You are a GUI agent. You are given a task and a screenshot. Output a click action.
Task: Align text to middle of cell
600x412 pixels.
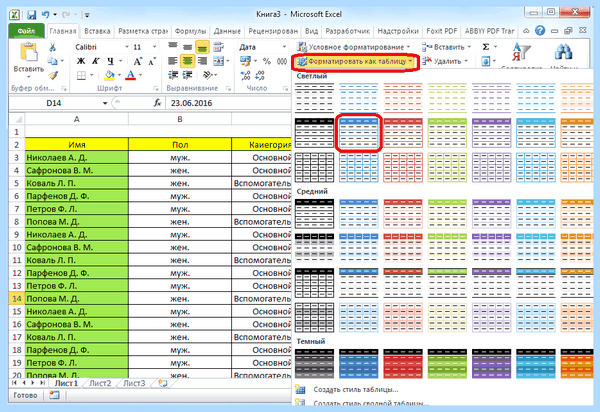click(x=187, y=47)
